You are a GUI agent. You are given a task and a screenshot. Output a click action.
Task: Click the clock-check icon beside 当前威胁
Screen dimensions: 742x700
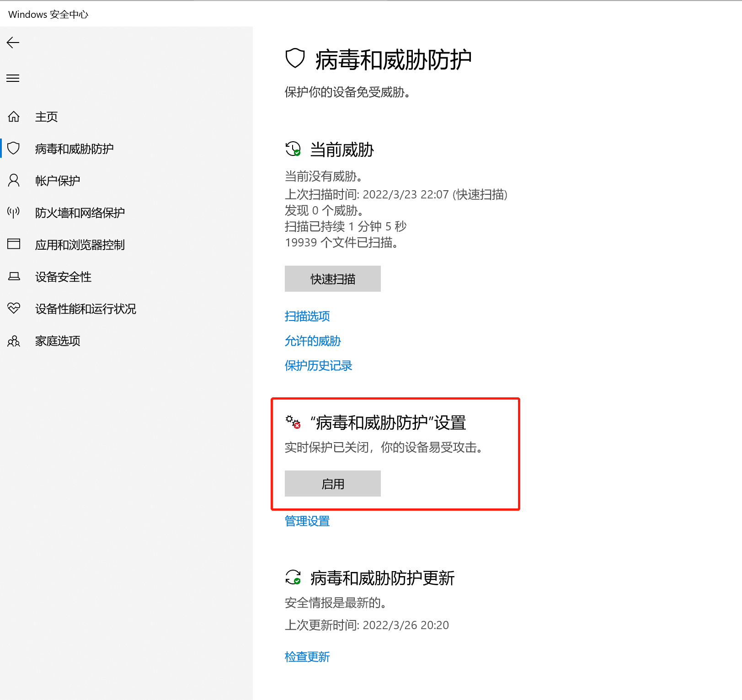click(x=293, y=149)
